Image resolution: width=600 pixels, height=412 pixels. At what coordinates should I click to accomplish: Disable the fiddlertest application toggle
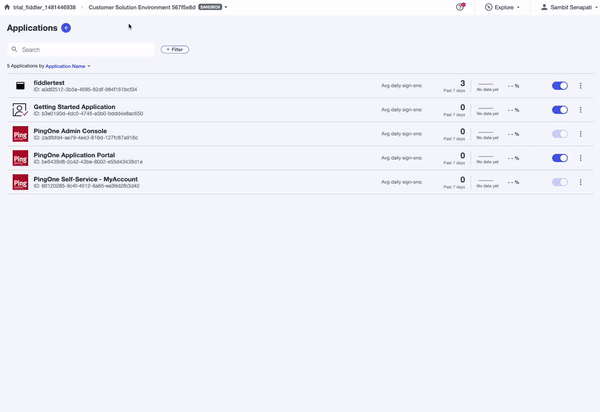[x=560, y=86]
